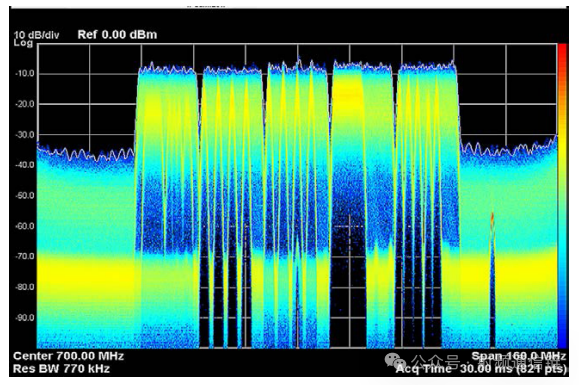Click the -40.0 y-axis label
Screen dimensions: 579x385
(24, 165)
